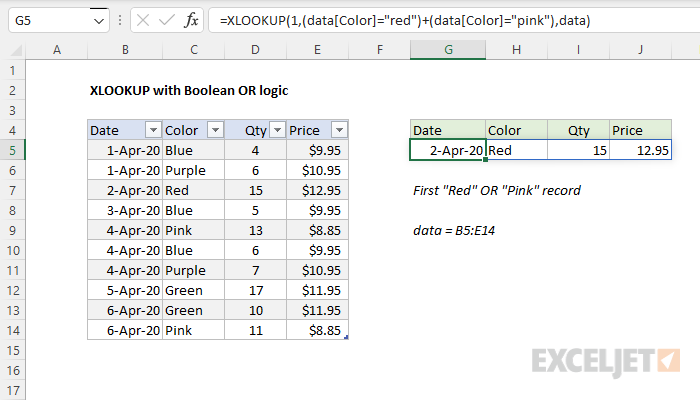Click result cell I5 showing 15

pos(578,150)
